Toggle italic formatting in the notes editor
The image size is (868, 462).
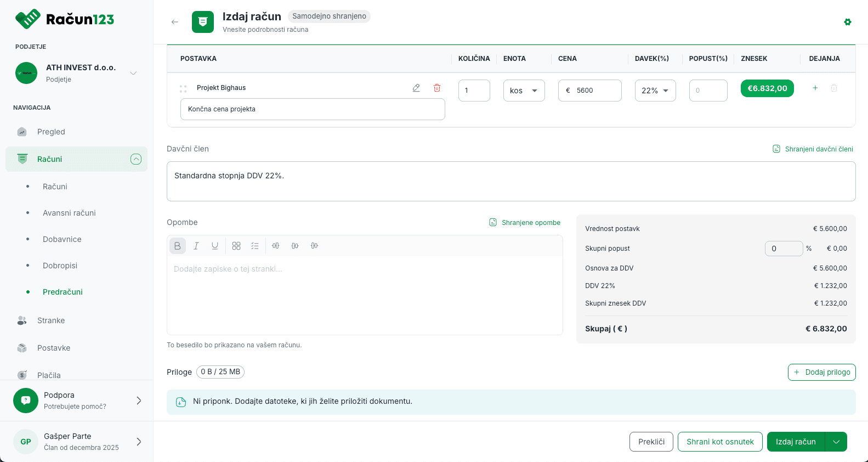click(x=196, y=246)
